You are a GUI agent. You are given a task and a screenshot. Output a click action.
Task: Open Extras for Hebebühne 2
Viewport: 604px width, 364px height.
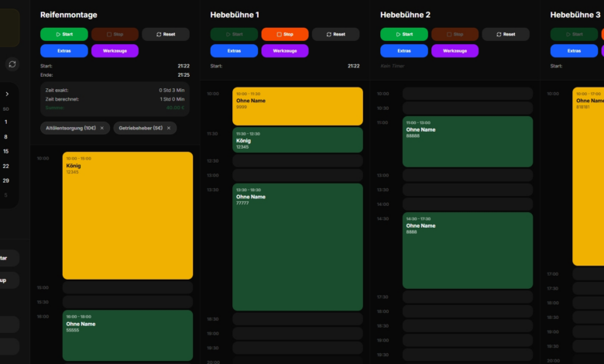[x=403, y=50]
